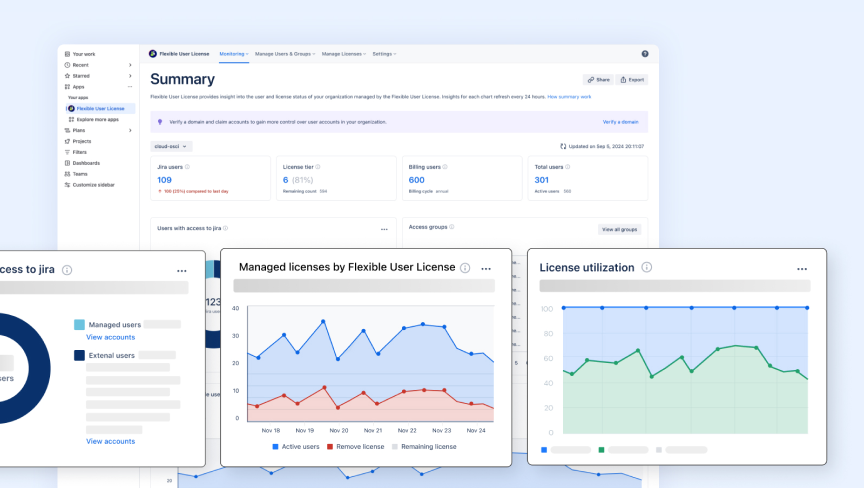The width and height of the screenshot is (864, 488).
Task: Expand the Recent sidebar chevron
Action: coord(130,65)
